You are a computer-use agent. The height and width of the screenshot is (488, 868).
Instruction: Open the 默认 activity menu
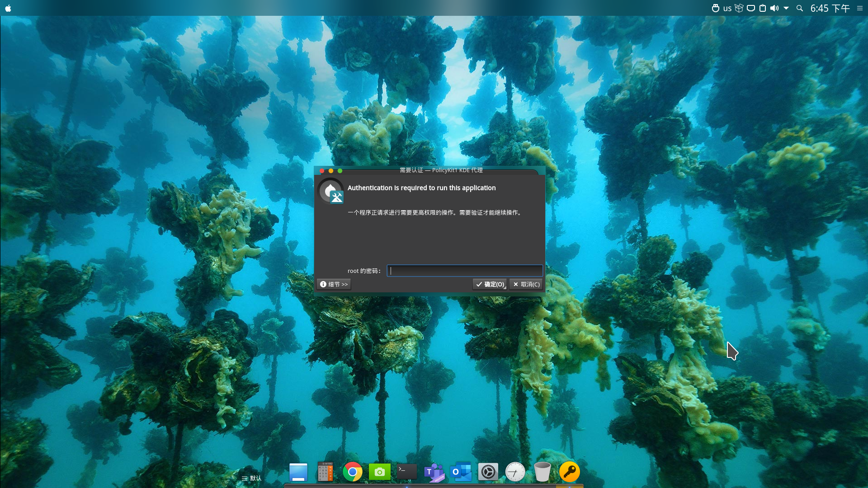click(x=252, y=478)
